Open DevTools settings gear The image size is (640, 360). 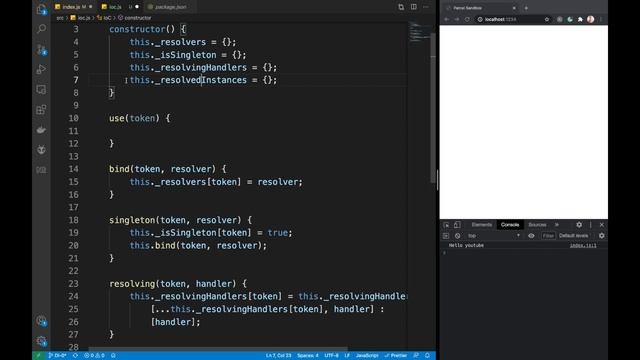pos(579,225)
